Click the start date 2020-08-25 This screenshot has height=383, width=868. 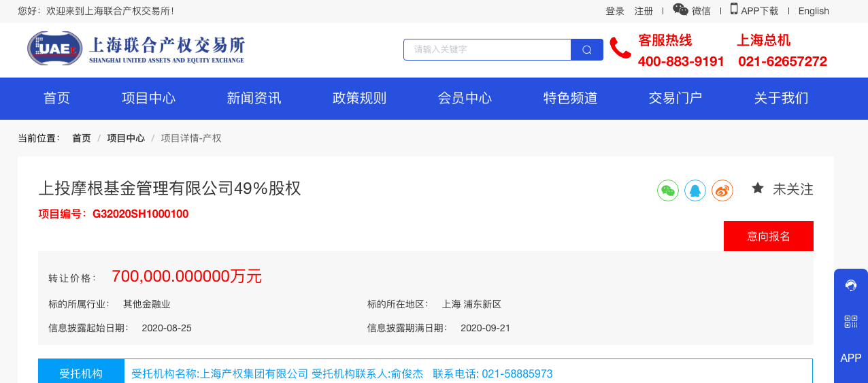click(167, 328)
